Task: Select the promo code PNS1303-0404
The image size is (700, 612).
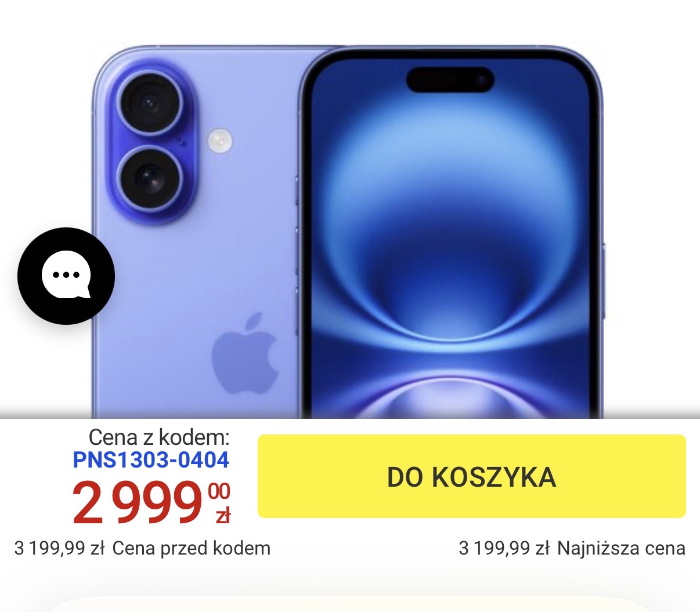Action: [151, 460]
